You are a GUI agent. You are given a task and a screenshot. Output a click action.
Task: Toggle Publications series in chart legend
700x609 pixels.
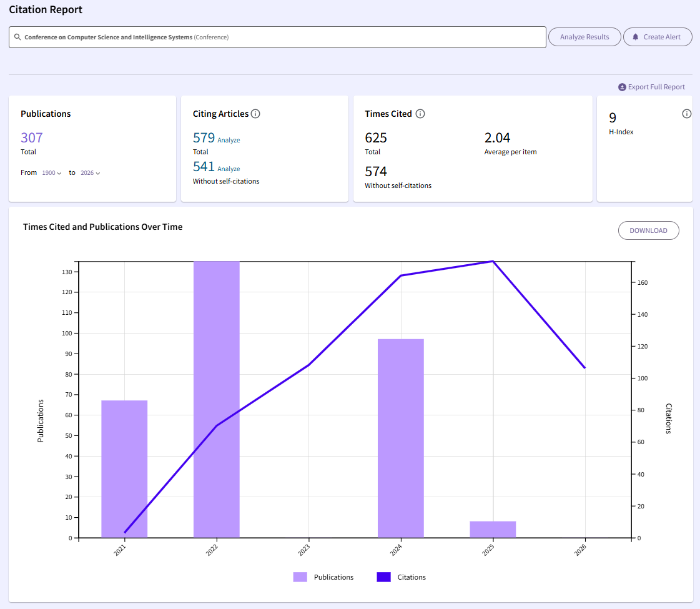point(323,577)
